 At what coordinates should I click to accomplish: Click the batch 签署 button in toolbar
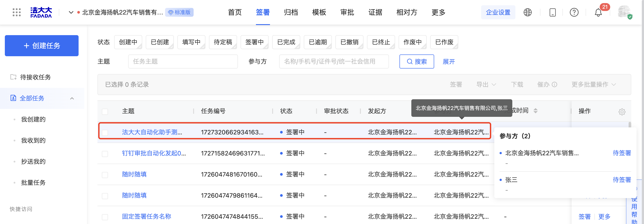[456, 85]
